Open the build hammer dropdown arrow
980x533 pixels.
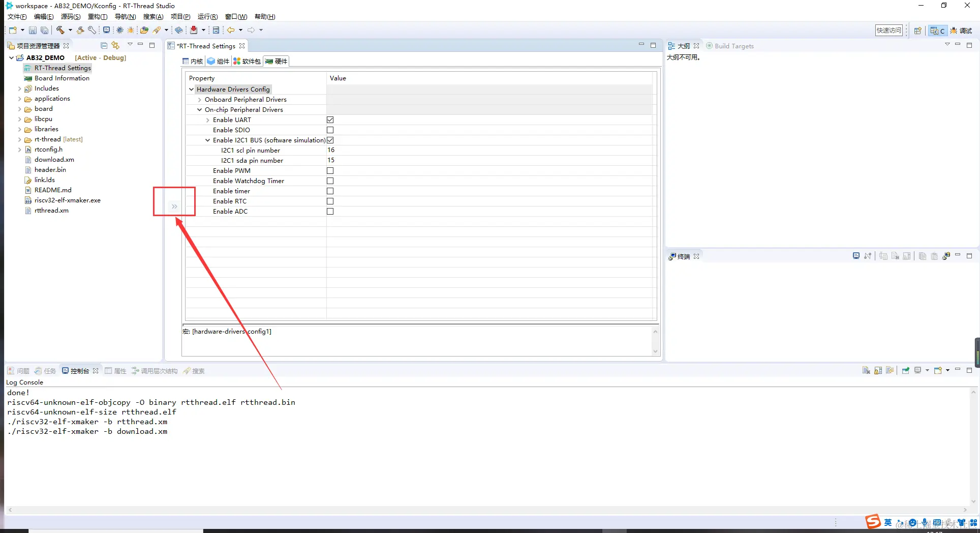(x=70, y=30)
